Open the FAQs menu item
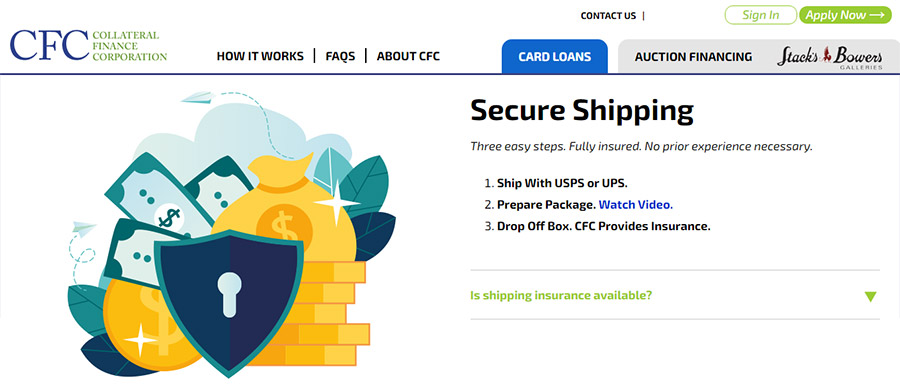 [340, 56]
